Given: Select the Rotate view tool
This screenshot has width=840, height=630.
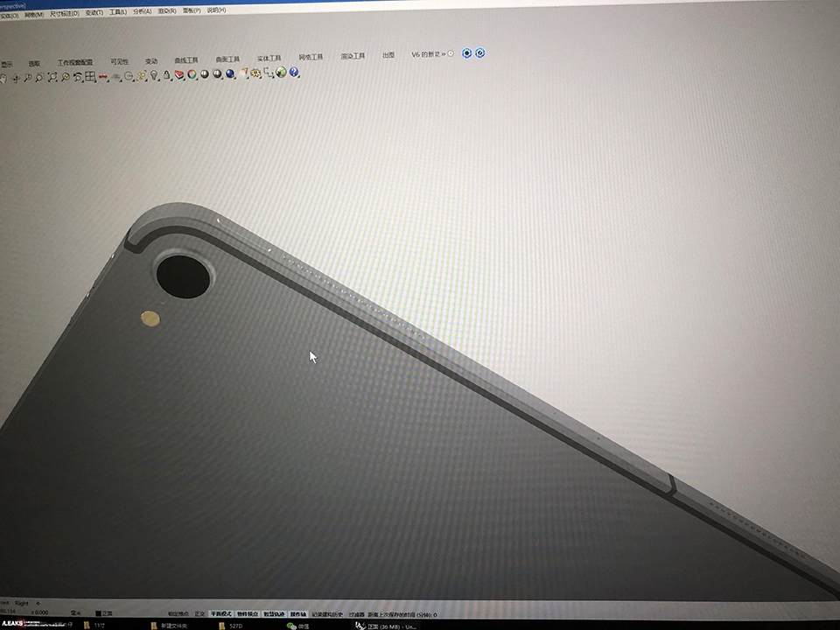Looking at the screenshot, I should [16, 79].
